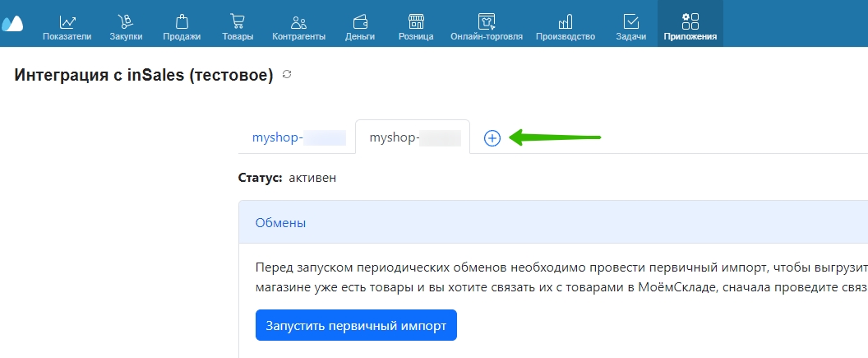The width and height of the screenshot is (868, 358).
Task: Open the Товары cart section
Action: click(238, 28)
